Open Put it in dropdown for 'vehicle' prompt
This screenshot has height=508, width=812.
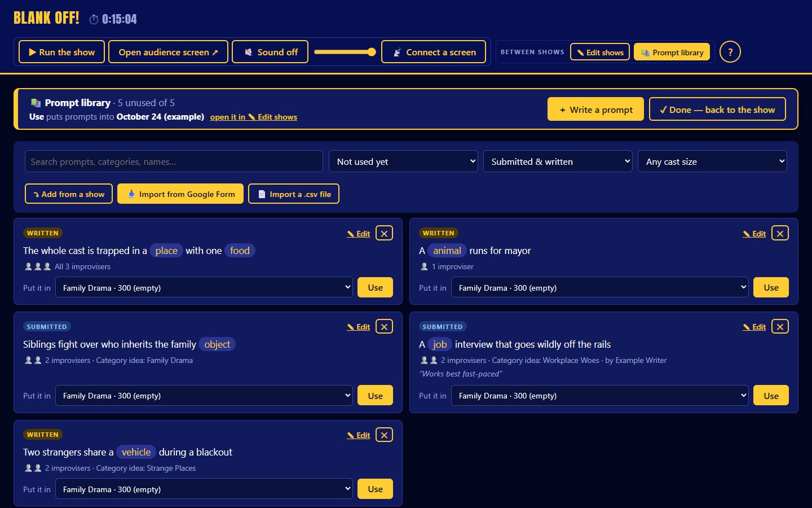[204, 489]
